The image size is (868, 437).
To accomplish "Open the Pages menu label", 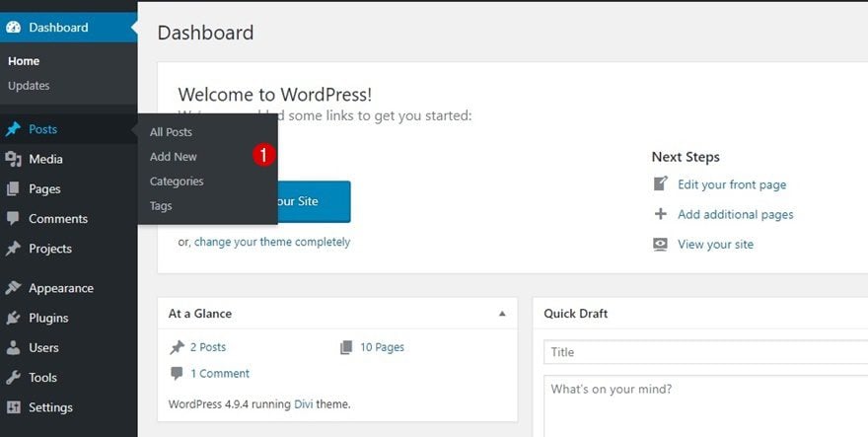I will coord(44,188).
